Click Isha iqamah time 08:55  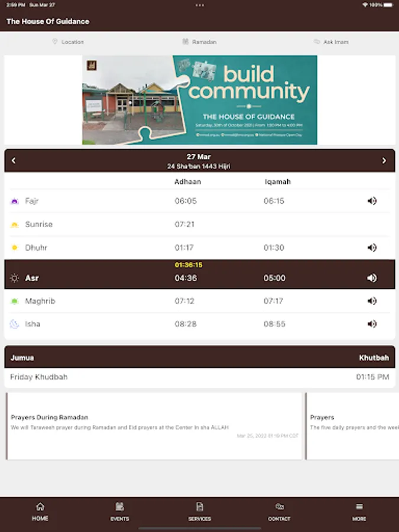(274, 324)
